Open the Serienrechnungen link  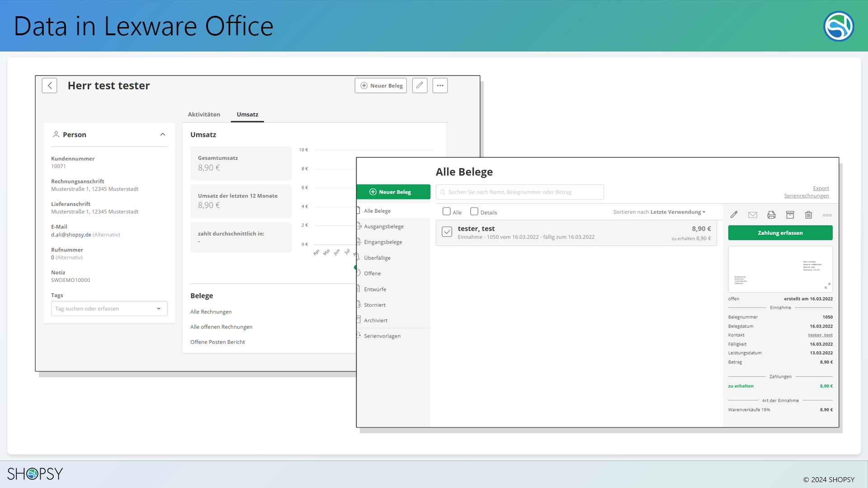coord(806,196)
